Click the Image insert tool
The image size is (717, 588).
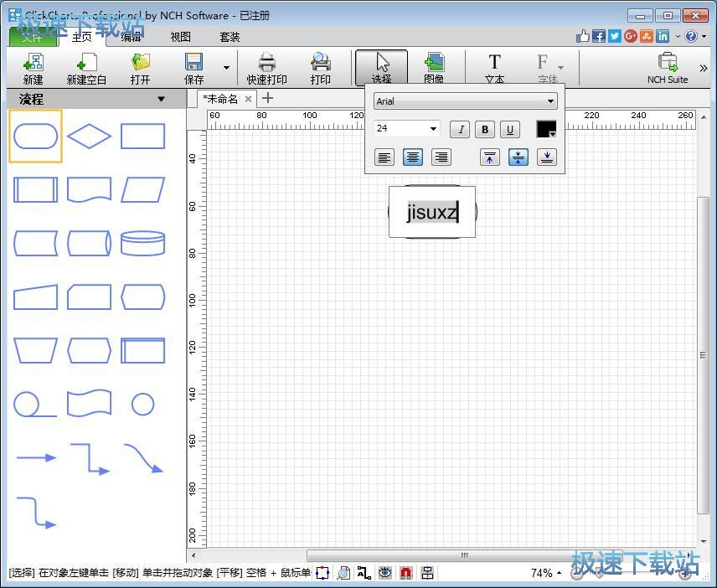point(433,67)
